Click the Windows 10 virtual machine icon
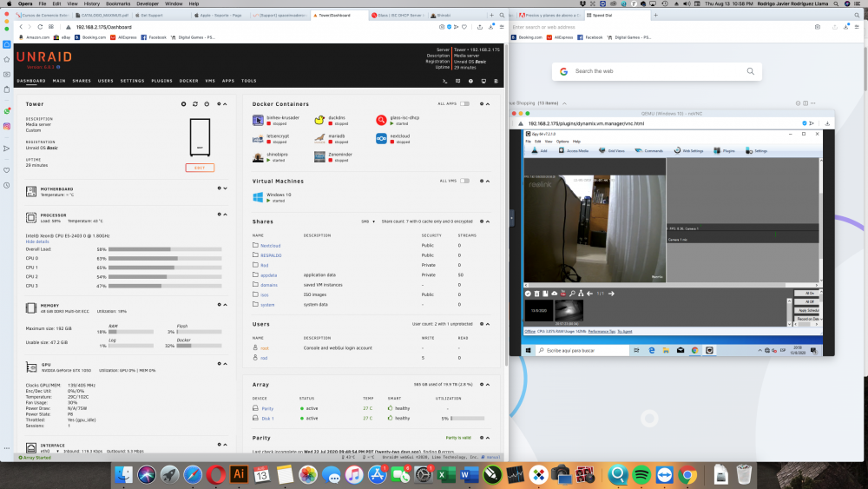The image size is (868, 489). pos(258,197)
